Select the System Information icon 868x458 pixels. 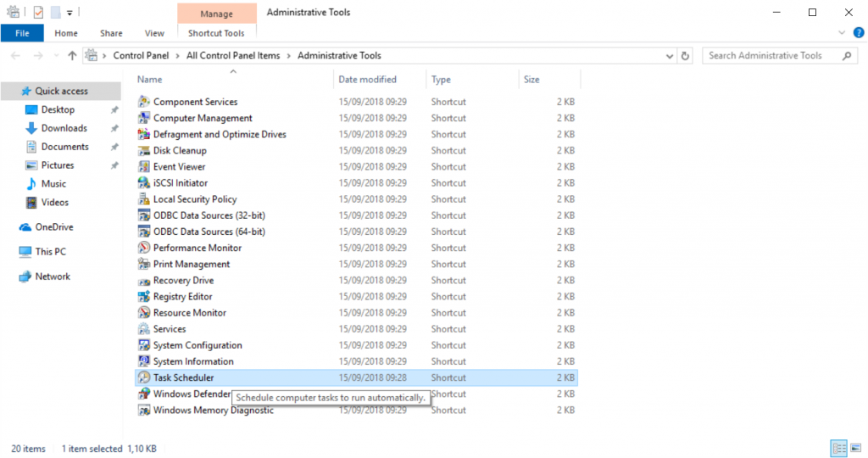[144, 361]
